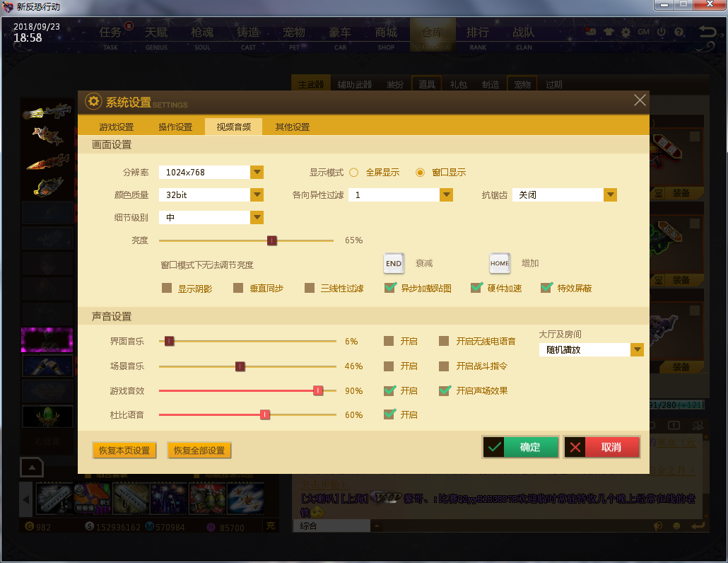Toggle 开启 checkbox for 游戏音效

tap(389, 390)
